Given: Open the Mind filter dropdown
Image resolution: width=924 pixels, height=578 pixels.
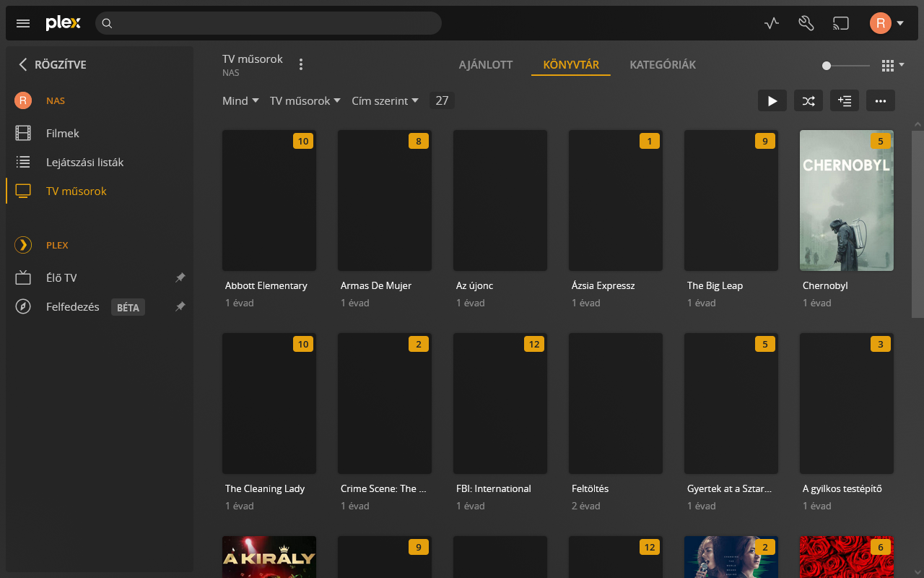Looking at the screenshot, I should [240, 100].
